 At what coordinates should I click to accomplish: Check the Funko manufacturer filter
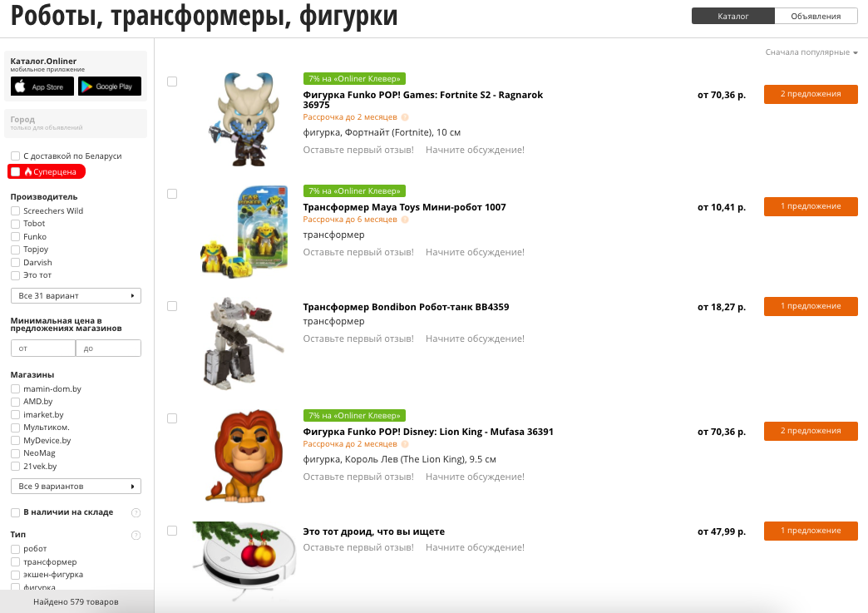[16, 237]
